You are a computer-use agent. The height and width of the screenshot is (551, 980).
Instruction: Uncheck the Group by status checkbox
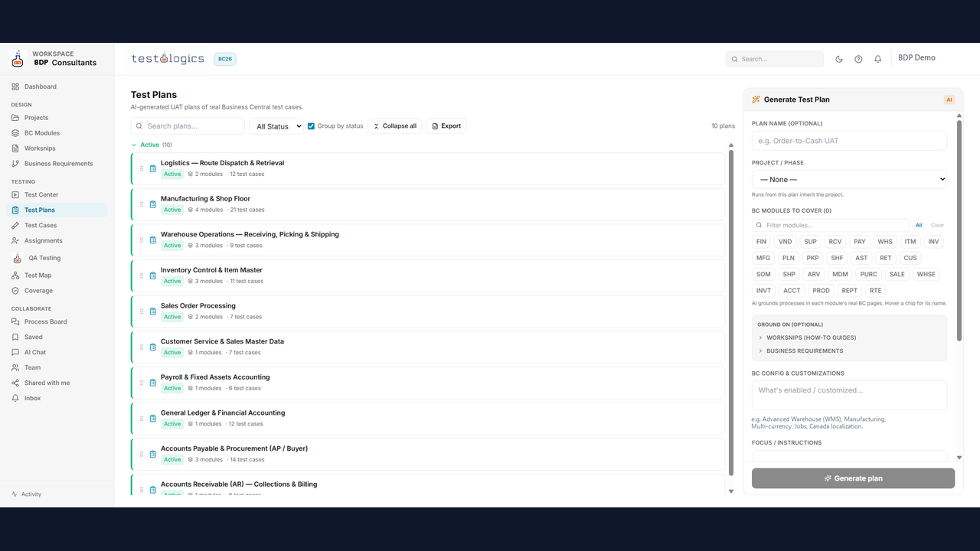tap(311, 126)
